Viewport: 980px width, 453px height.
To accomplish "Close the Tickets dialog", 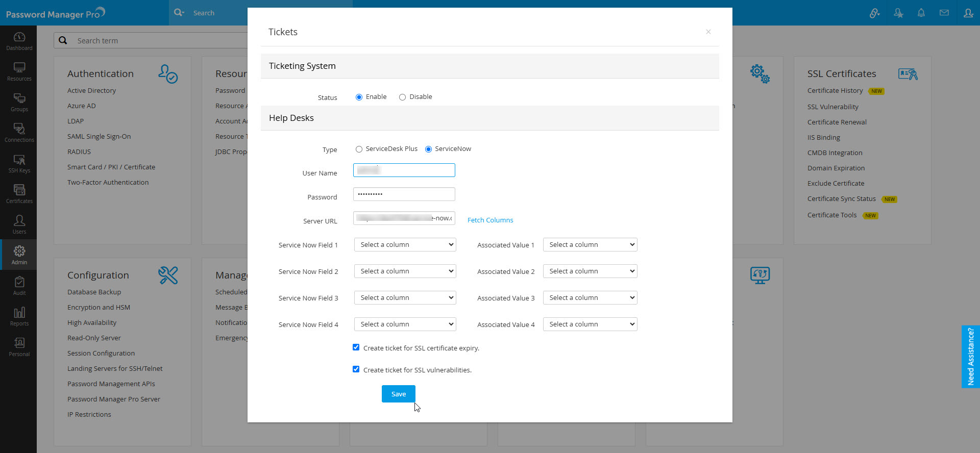I will tap(708, 32).
